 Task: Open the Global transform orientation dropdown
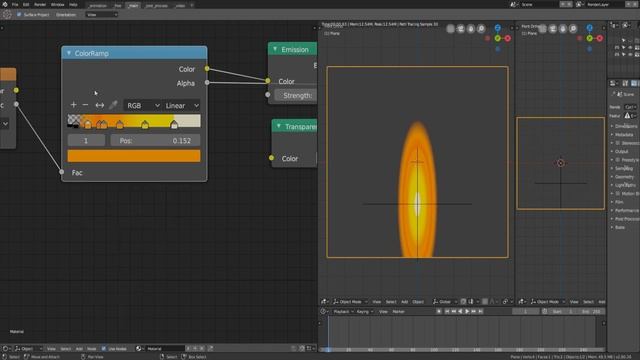[x=445, y=302]
